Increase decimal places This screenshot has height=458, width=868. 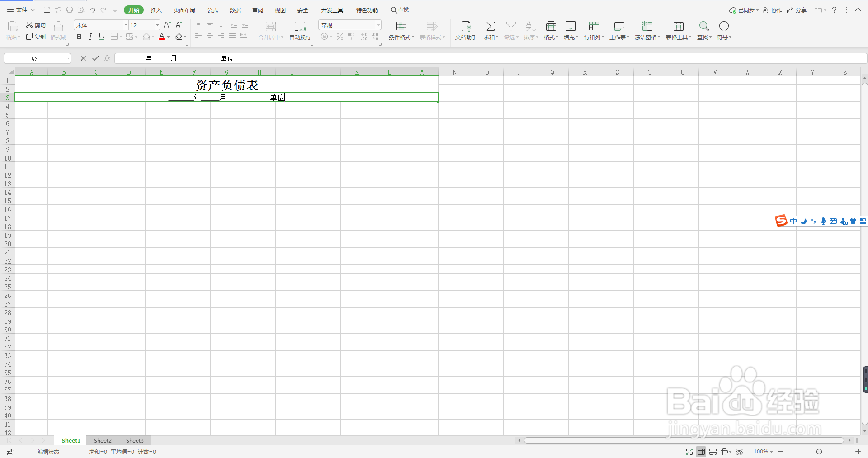(364, 37)
